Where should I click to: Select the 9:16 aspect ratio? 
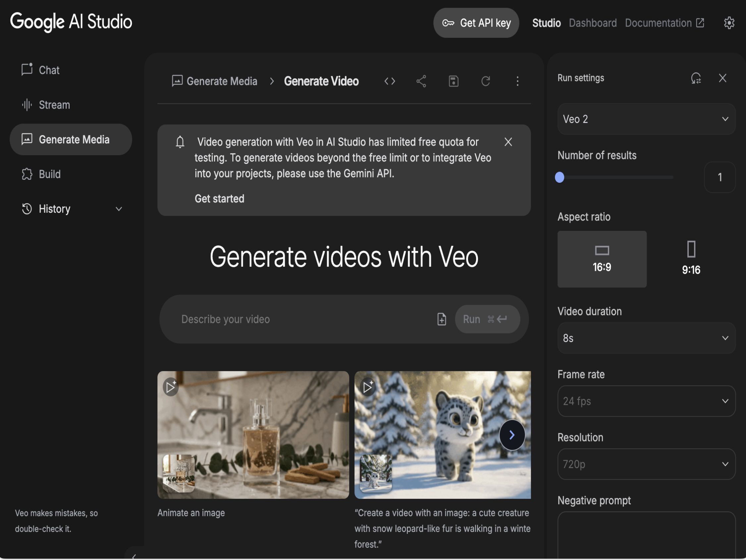click(x=691, y=259)
